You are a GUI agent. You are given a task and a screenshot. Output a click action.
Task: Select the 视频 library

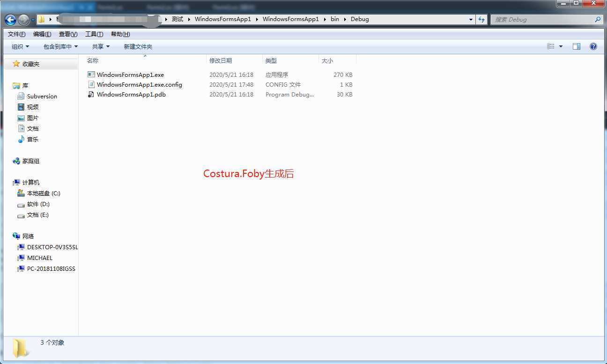(x=33, y=107)
